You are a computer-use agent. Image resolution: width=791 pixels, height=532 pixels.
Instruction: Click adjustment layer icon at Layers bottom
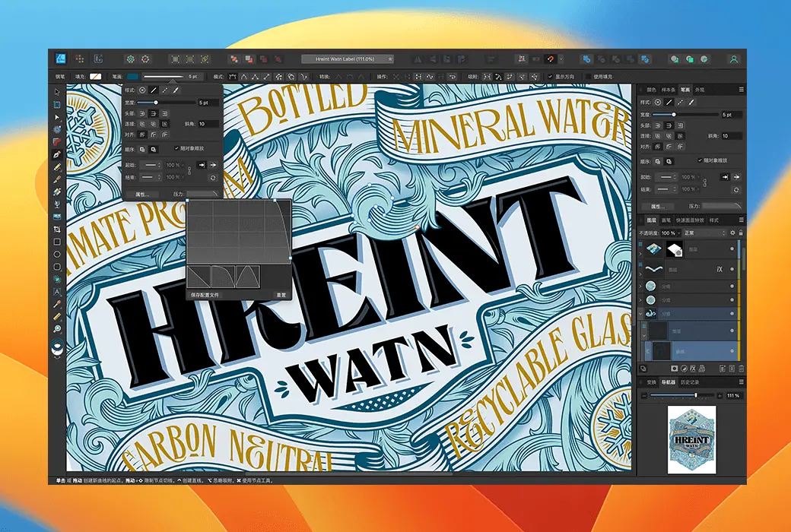click(x=684, y=369)
